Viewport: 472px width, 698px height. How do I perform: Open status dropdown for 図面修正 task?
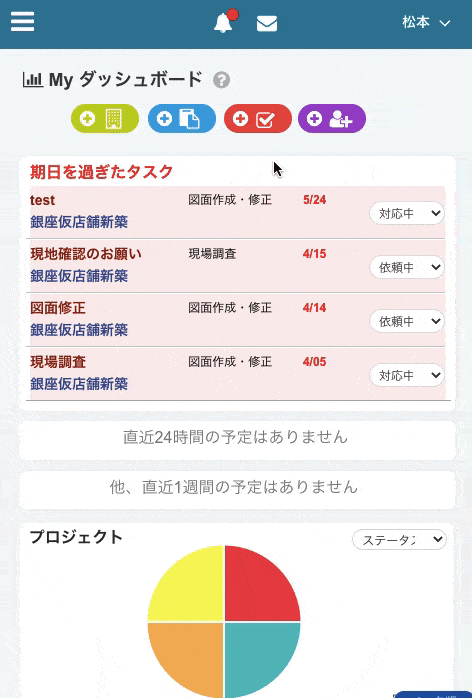pos(407,321)
